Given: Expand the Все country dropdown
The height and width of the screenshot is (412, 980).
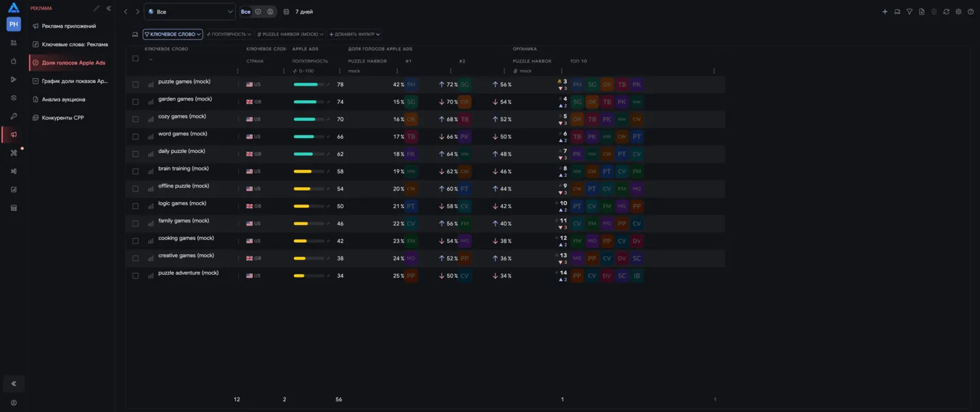Looking at the screenshot, I should 190,12.
